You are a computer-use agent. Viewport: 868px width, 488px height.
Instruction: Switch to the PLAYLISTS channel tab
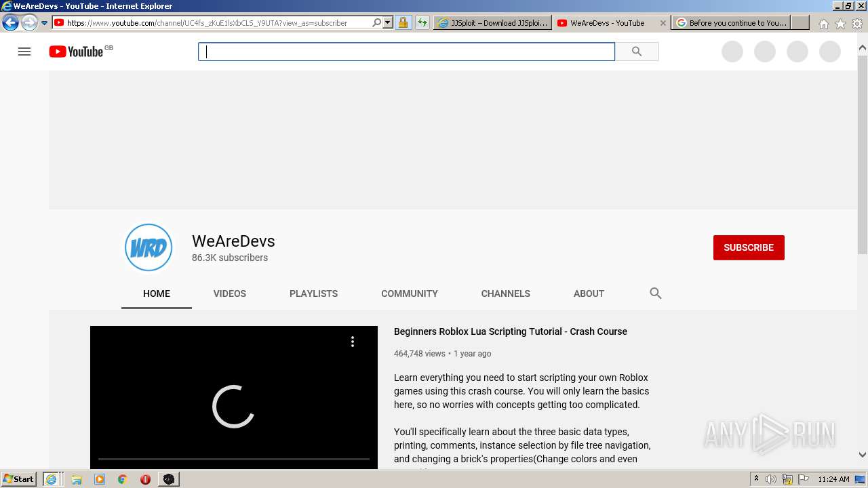313,293
